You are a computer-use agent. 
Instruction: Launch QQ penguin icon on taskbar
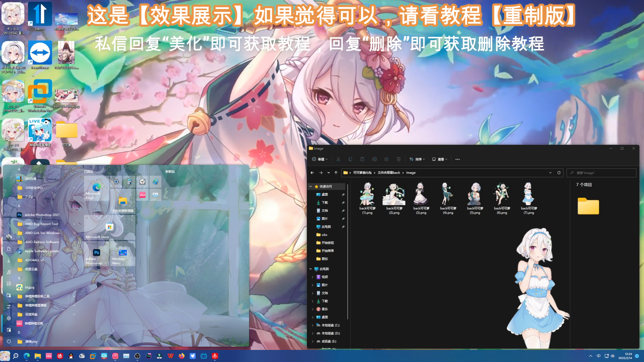[71, 356]
